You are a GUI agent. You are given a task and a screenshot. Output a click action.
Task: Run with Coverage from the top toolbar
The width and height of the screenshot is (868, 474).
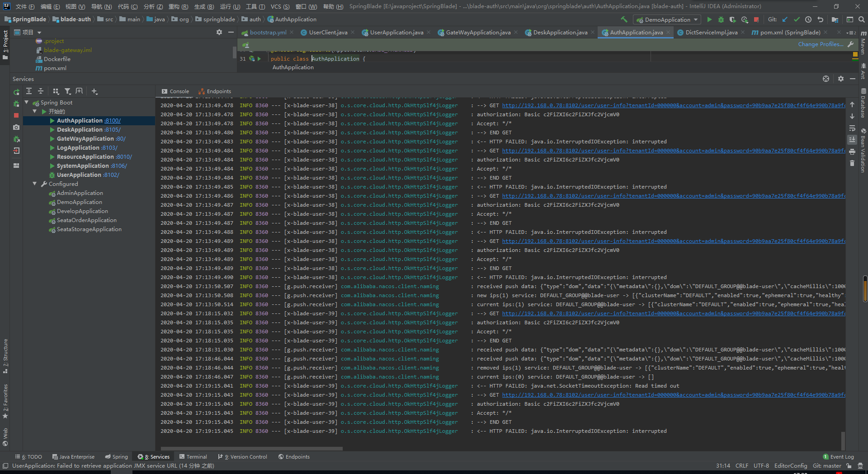click(x=733, y=19)
